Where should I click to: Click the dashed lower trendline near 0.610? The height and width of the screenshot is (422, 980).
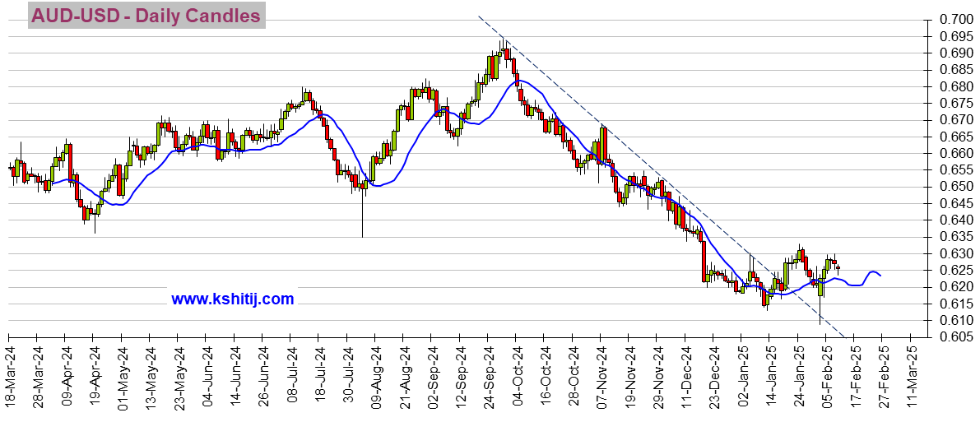pyautogui.click(x=826, y=320)
